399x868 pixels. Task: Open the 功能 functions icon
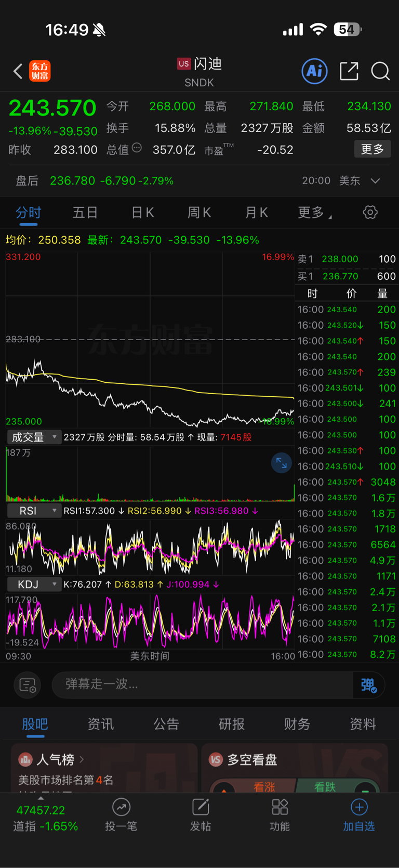point(280,815)
